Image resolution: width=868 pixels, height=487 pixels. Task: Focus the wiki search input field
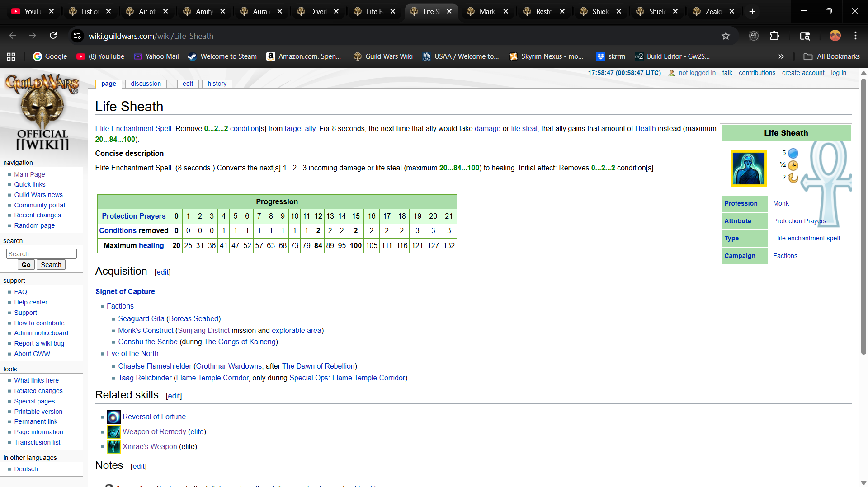pos(42,254)
